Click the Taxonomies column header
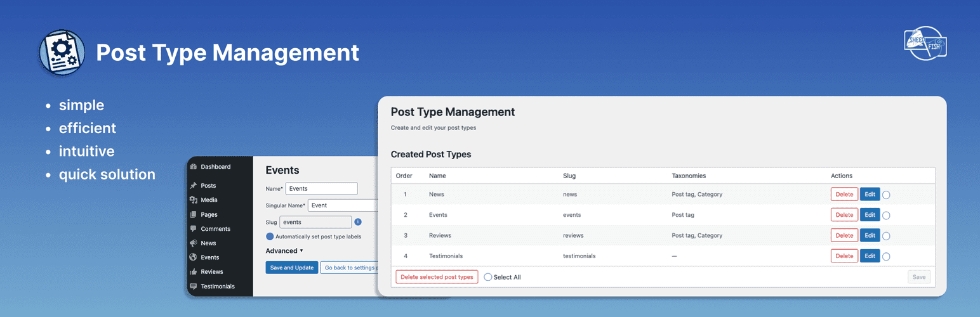 point(689,176)
